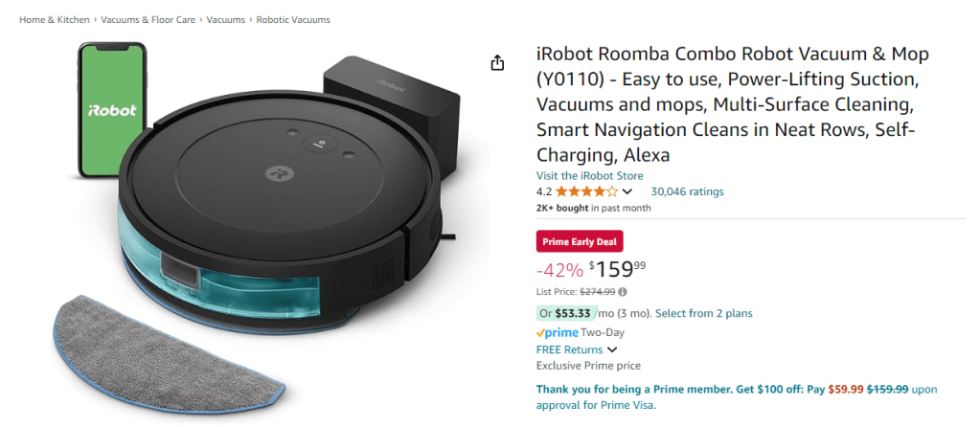Expand the chevron next to the star rating
The width and height of the screenshot is (980, 427).
[x=627, y=192]
